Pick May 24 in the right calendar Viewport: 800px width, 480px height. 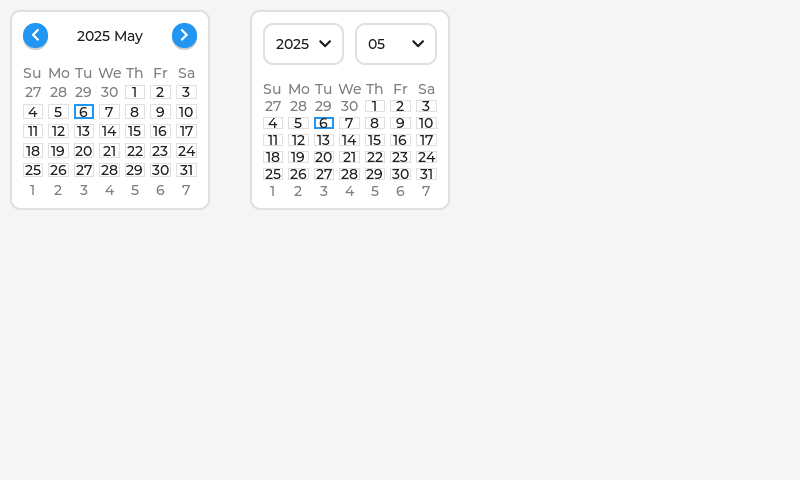tap(426, 157)
